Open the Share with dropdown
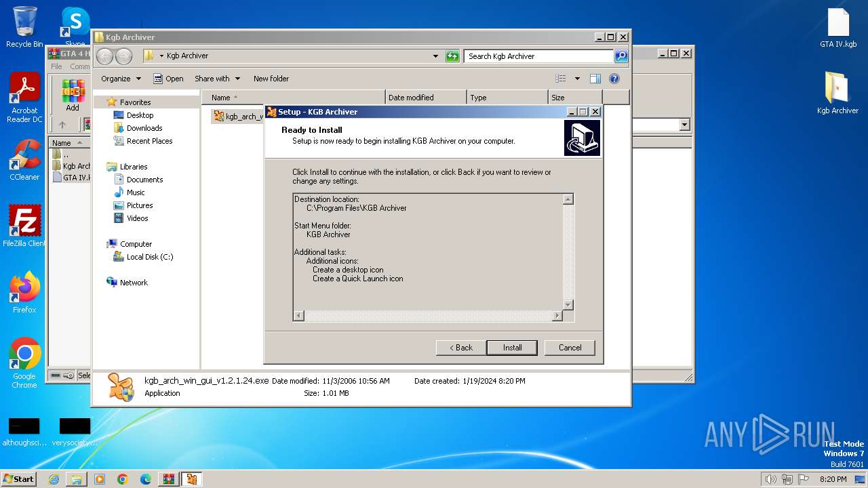 coord(217,79)
